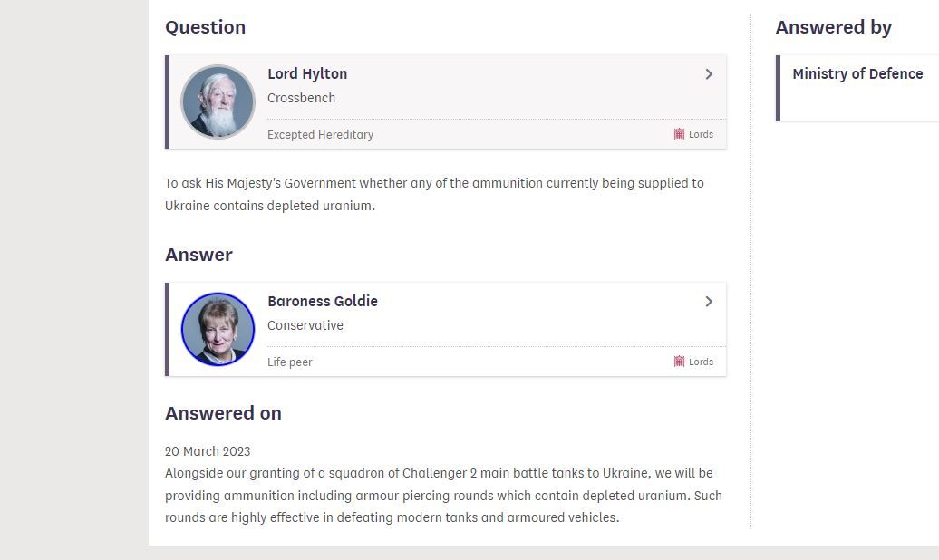Click the Answer section heading
Image resolution: width=939 pixels, height=560 pixels.
pos(198,256)
